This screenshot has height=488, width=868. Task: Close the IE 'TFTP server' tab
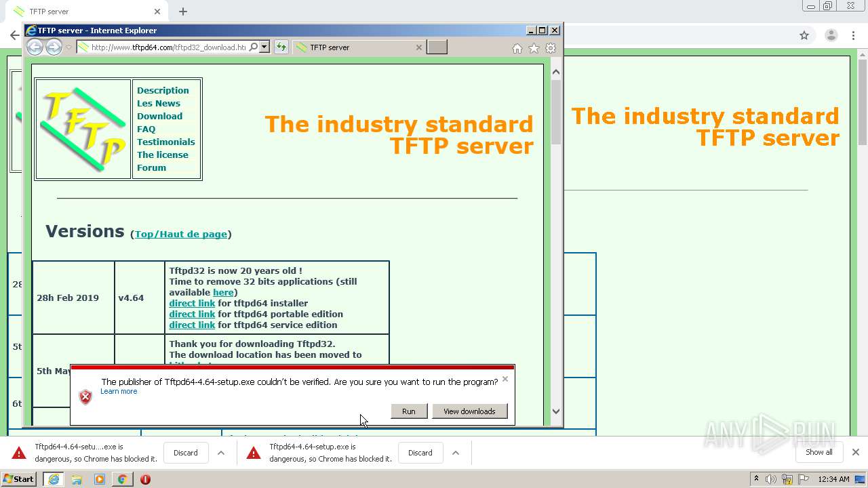[x=418, y=47]
